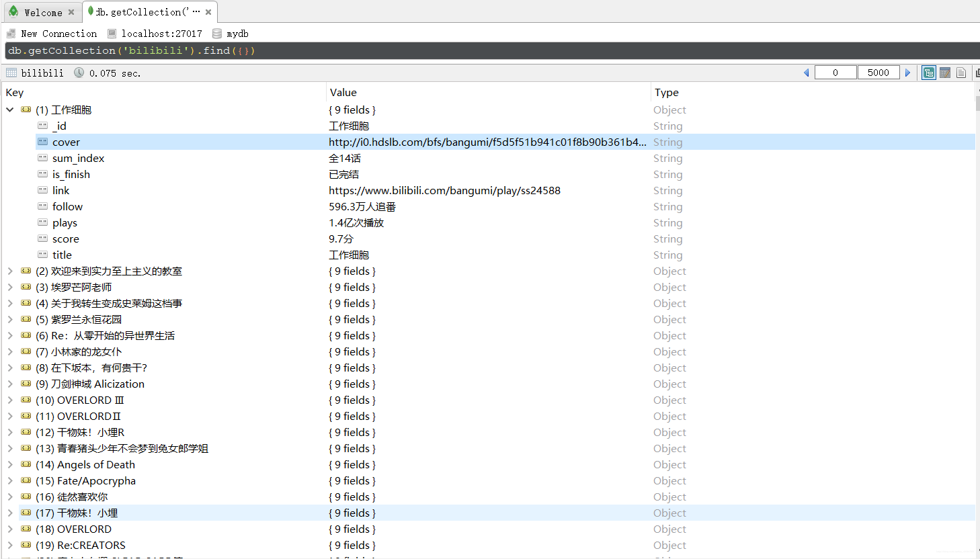Image resolution: width=980 pixels, height=559 pixels.
Task: Click the bilibili bangumi link value
Action: [x=444, y=190]
